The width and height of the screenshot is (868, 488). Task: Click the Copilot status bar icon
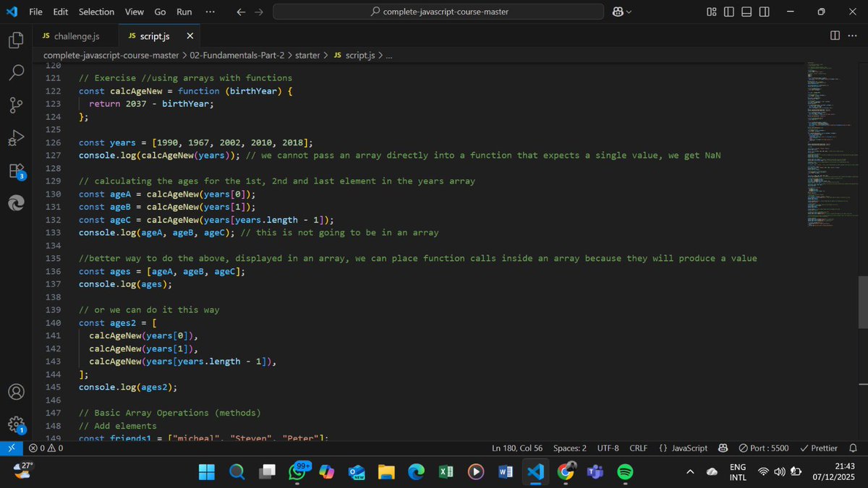[723, 448]
